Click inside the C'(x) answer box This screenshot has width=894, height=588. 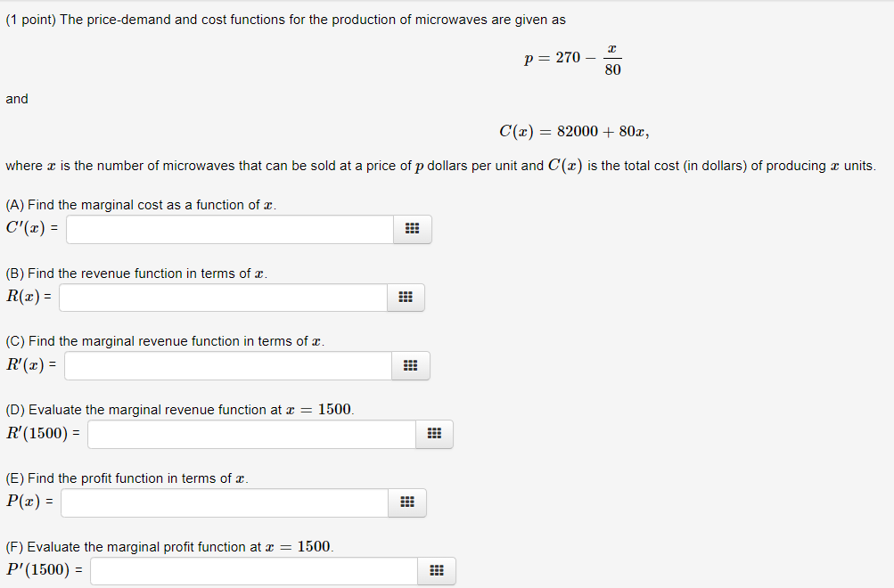[229, 229]
